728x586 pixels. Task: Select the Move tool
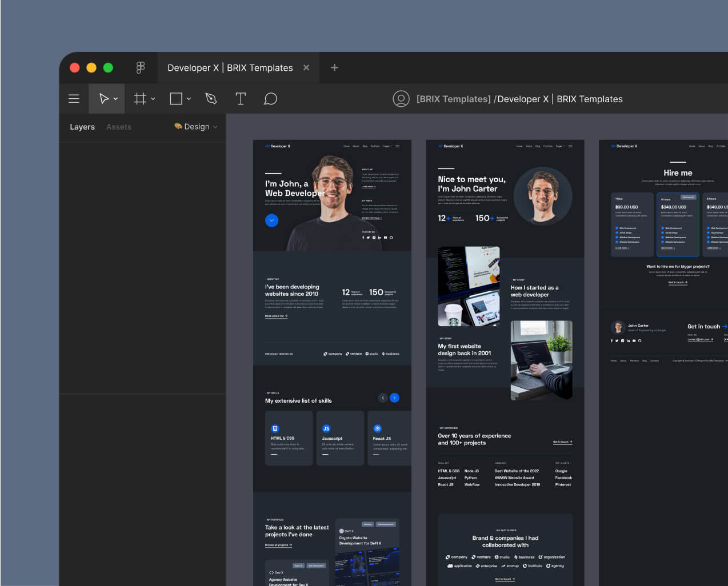(x=105, y=98)
